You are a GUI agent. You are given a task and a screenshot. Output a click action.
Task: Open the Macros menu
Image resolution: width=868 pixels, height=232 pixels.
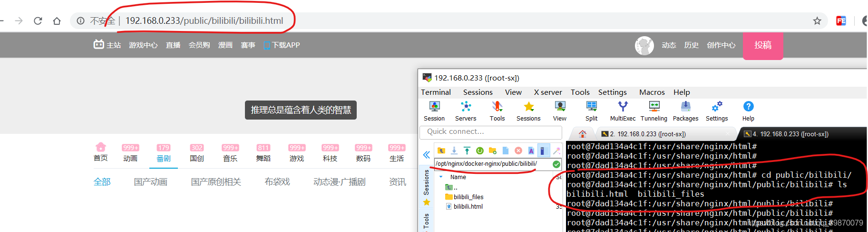coord(652,92)
